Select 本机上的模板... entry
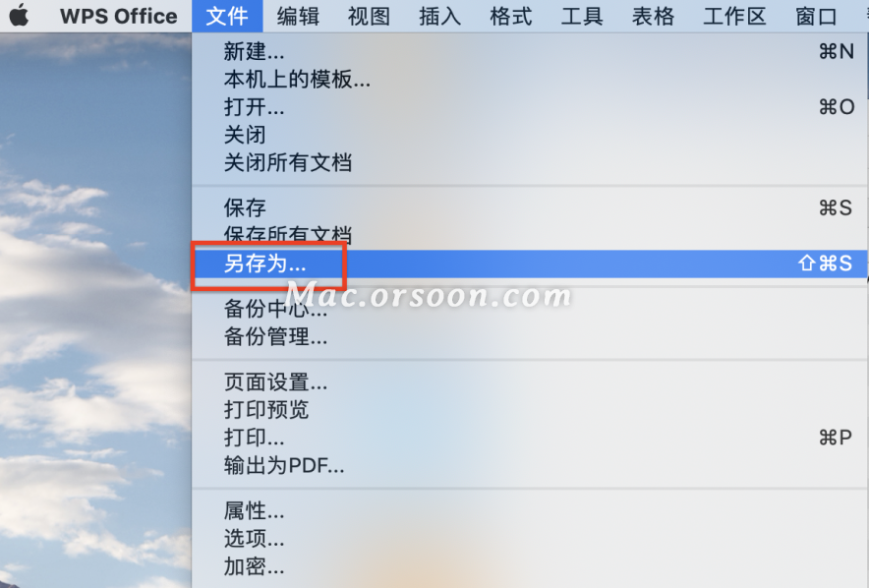Viewport: 869px width, 588px height. pos(530,80)
